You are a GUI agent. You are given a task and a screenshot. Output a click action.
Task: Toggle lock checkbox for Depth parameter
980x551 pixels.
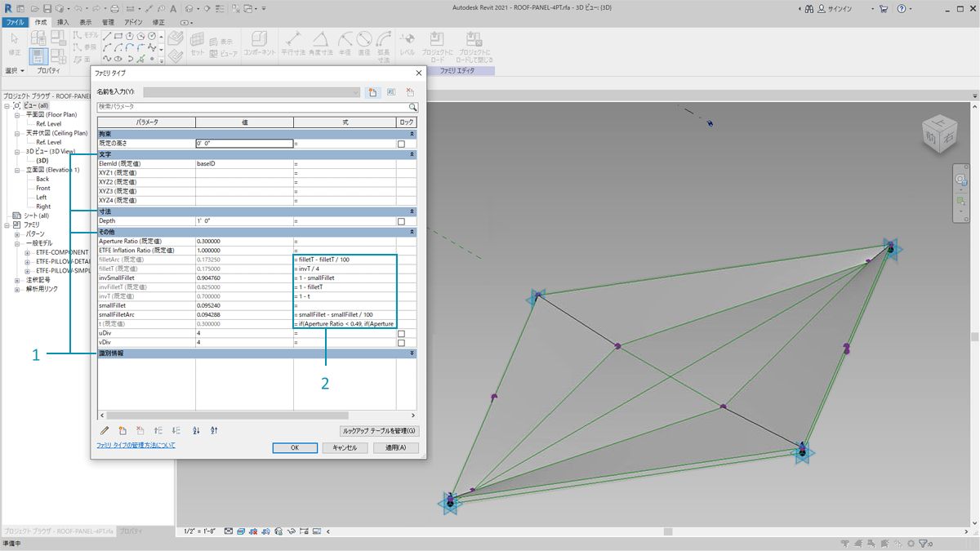(401, 221)
